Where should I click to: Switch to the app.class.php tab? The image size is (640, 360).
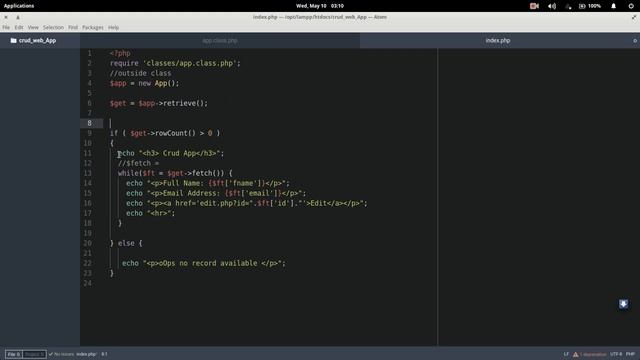pyautogui.click(x=220, y=40)
